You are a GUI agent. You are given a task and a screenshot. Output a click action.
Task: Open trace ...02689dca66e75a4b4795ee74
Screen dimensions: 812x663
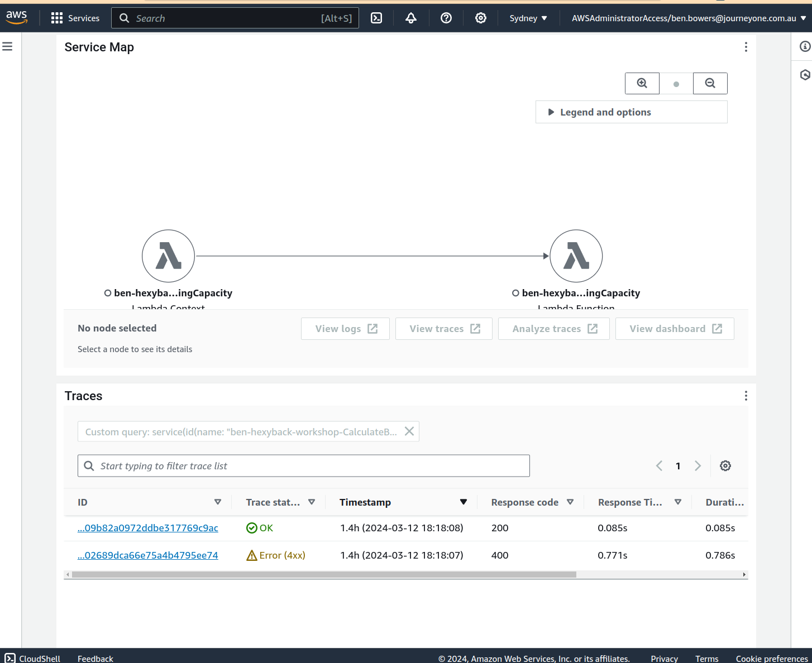(x=148, y=555)
